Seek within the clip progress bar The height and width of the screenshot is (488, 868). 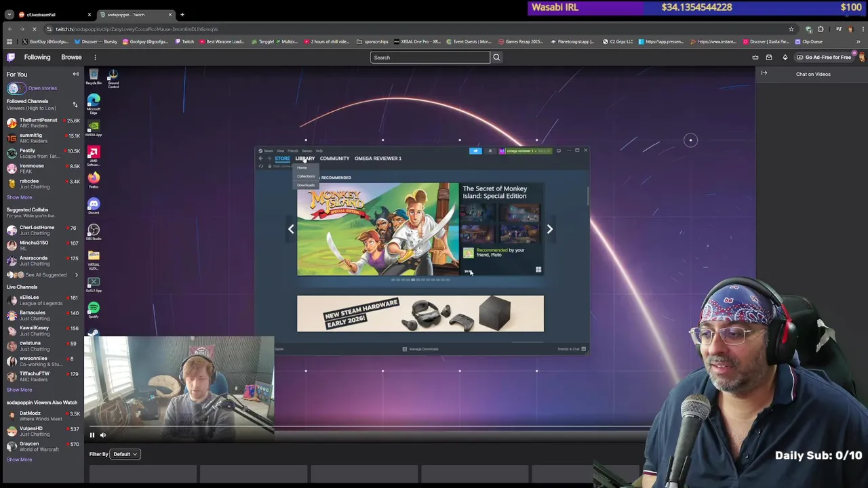coord(366,428)
